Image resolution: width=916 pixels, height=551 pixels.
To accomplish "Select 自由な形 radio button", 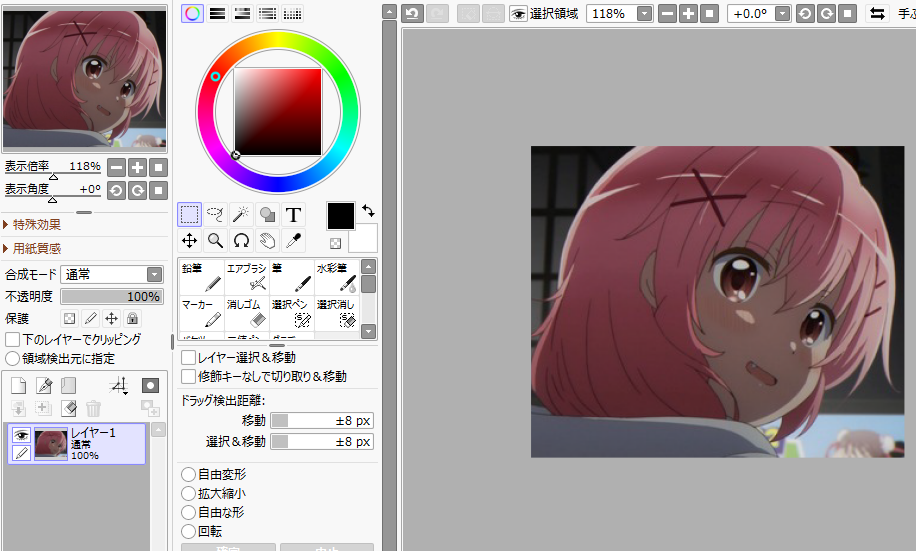I will coord(188,512).
